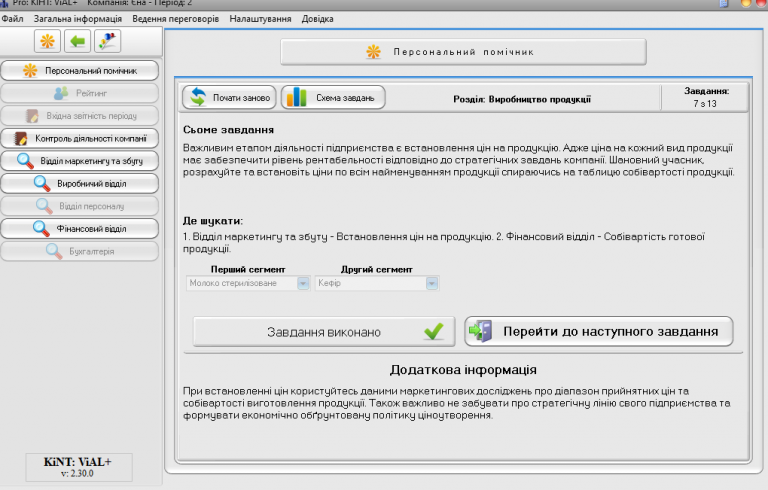Open the Ведення переговорів menu
This screenshot has width=768, height=490.
coord(175,19)
